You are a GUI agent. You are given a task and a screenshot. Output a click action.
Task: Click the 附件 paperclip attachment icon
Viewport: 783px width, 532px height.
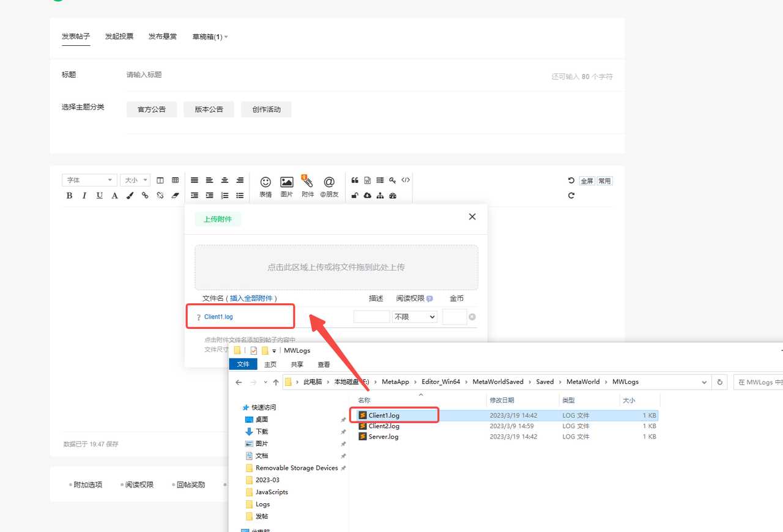308,187
